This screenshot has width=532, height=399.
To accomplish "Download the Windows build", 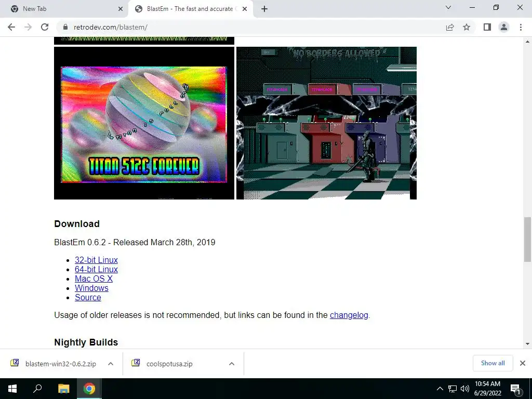I will click(x=91, y=288).
